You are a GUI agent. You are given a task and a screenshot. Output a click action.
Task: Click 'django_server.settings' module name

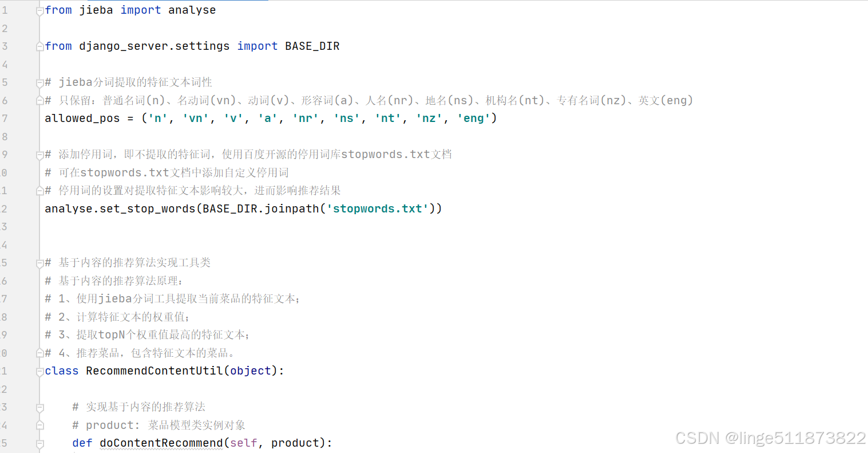point(154,46)
